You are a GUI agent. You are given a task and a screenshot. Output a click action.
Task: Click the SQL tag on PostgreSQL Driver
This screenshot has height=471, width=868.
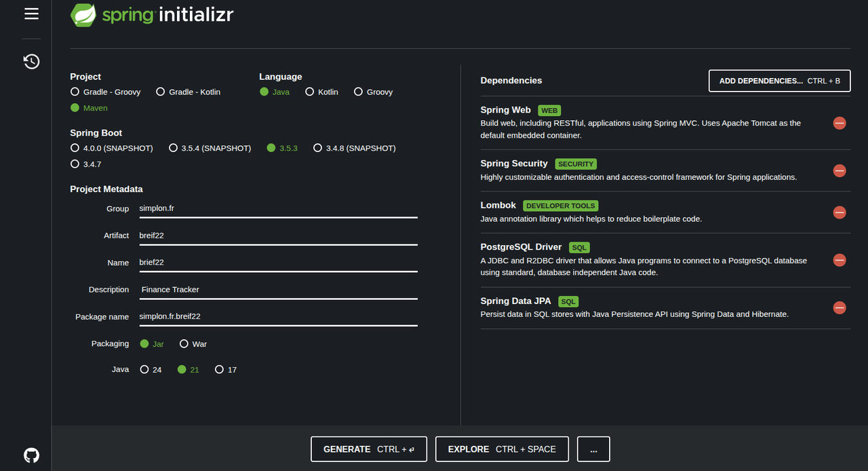579,248
